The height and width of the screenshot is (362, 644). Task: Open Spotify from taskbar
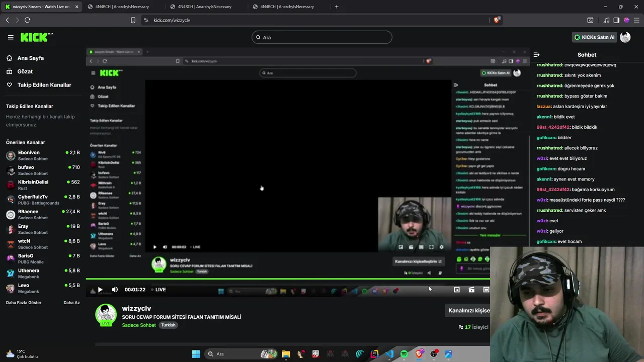coord(404,354)
